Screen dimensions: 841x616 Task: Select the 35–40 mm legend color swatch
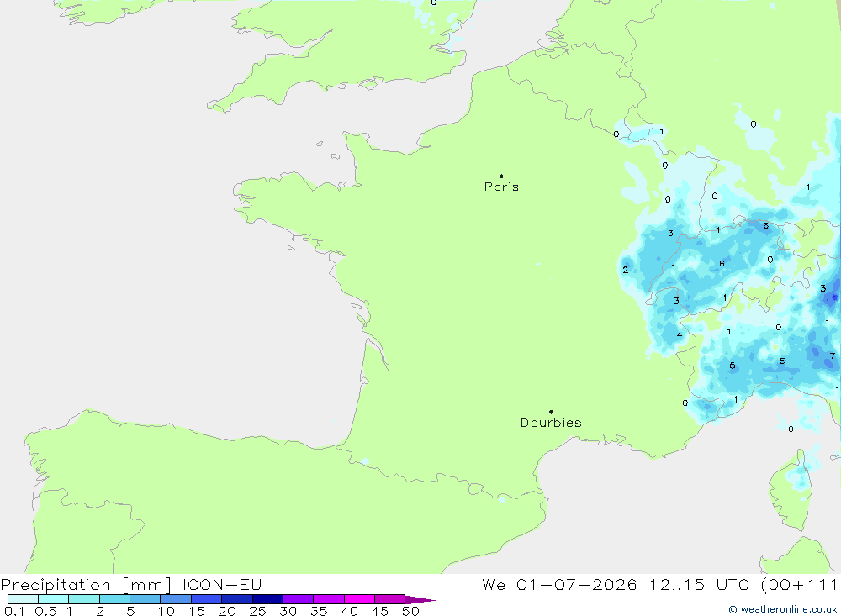click(x=329, y=599)
